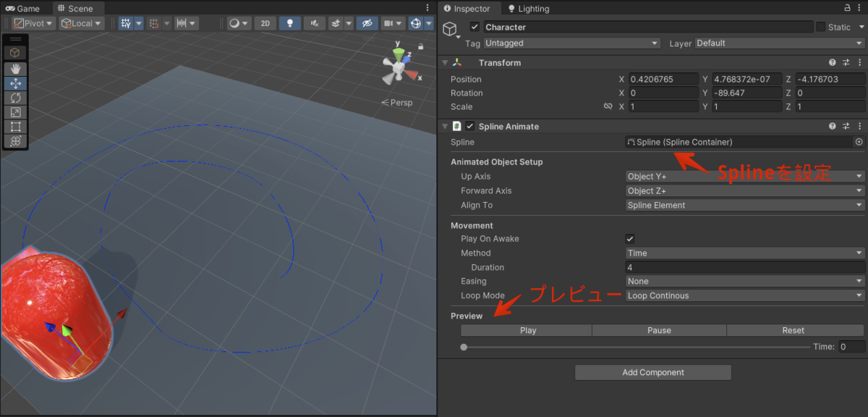Select the combined Transform tool
Image resolution: width=868 pixels, height=417 pixels.
coord(16,140)
